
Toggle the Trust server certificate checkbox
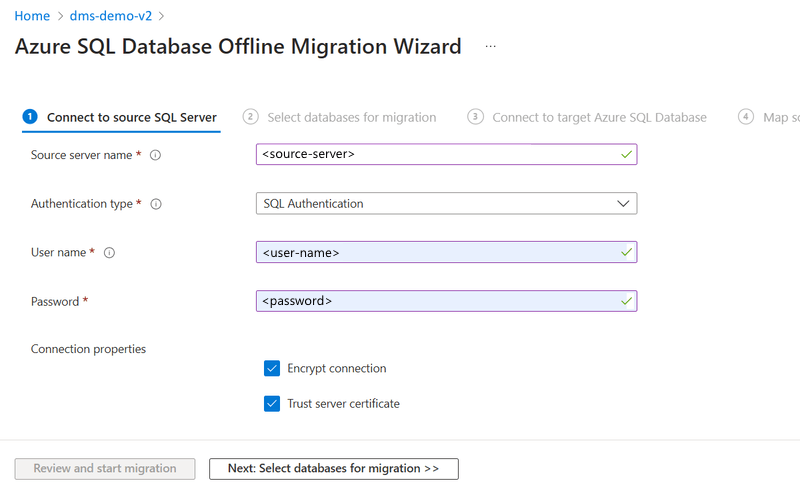pos(272,404)
